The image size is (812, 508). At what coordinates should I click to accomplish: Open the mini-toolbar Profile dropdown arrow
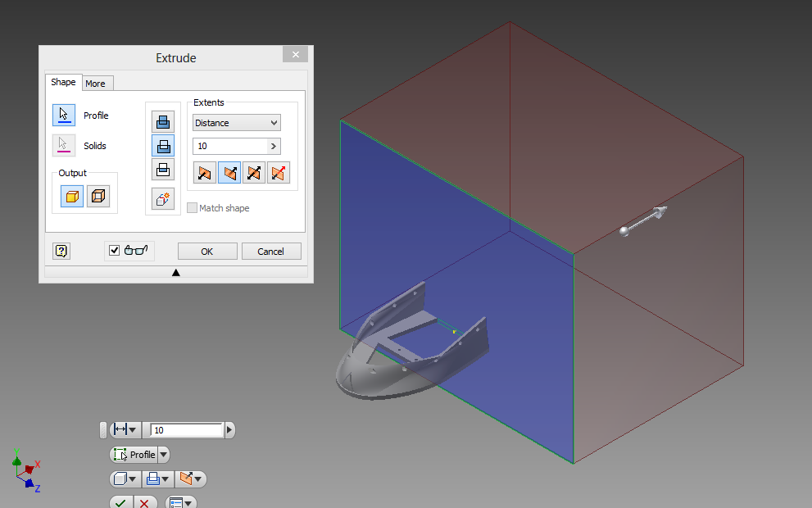pyautogui.click(x=164, y=455)
